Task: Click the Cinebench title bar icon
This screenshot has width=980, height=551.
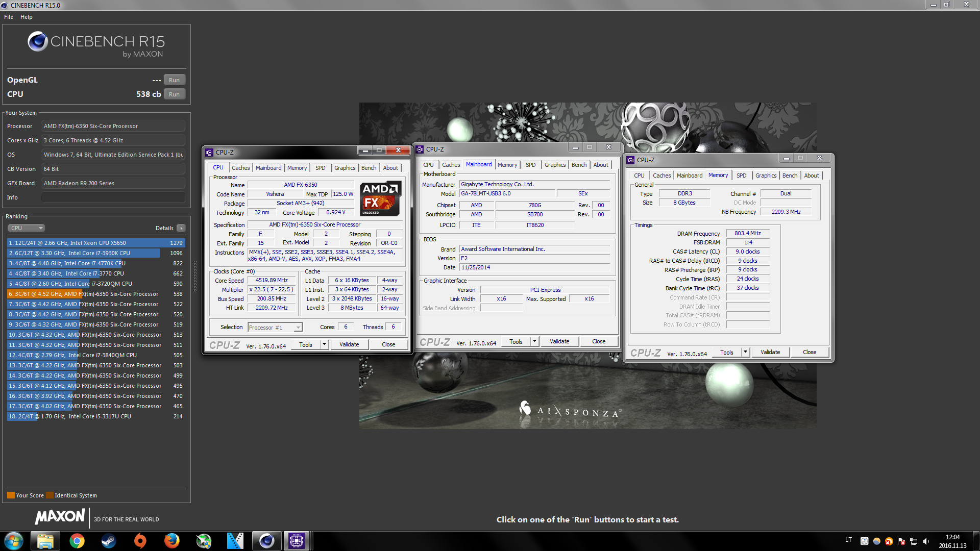Action: (x=5, y=5)
